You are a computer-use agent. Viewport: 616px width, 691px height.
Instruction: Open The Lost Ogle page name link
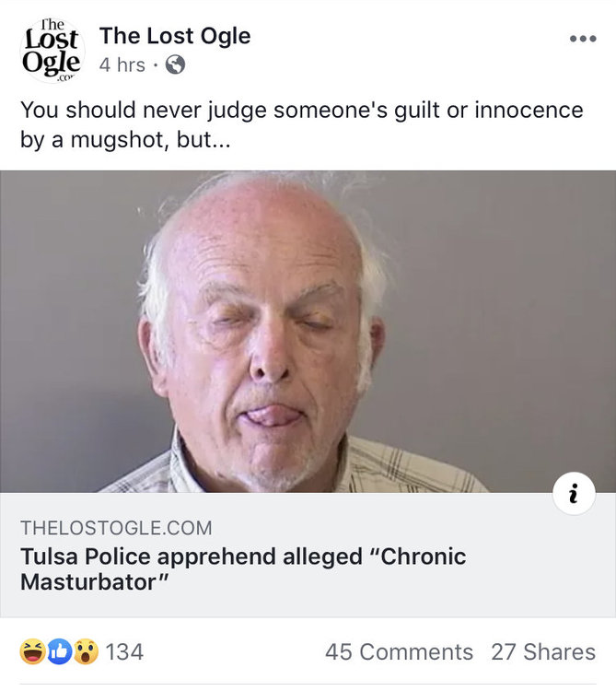click(x=175, y=36)
